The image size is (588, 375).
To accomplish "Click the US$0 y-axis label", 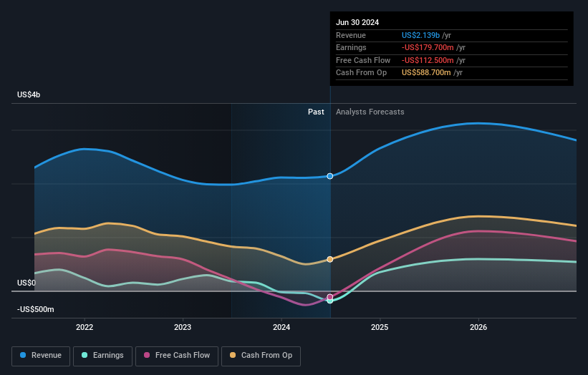I will click(26, 283).
